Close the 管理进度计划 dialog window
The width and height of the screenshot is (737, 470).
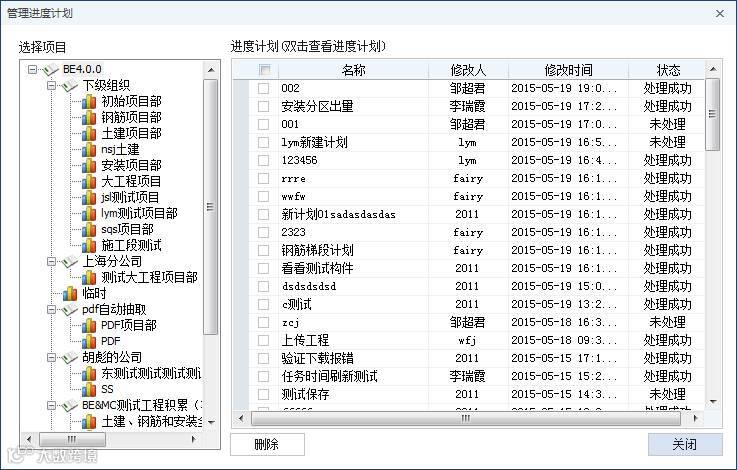click(720, 14)
